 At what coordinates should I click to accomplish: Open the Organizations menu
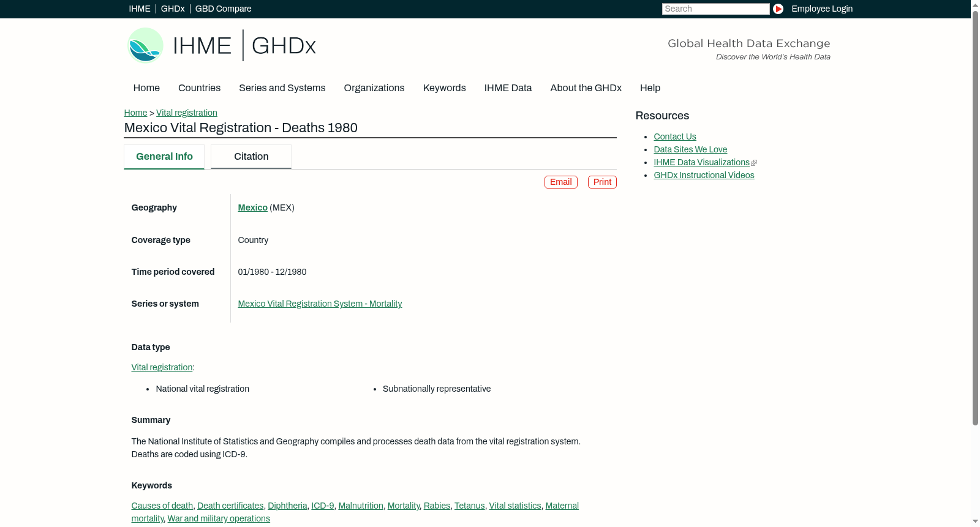(374, 88)
